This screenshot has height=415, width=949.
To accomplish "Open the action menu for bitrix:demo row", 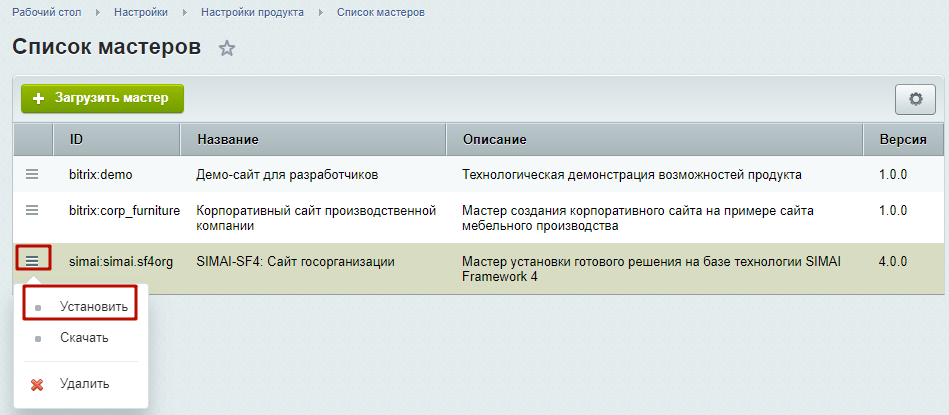I will (x=32, y=174).
